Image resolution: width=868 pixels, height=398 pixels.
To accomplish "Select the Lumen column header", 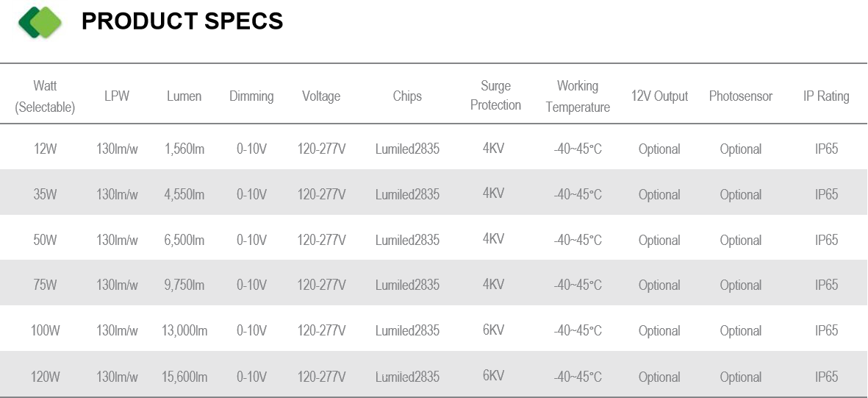I will [x=184, y=96].
